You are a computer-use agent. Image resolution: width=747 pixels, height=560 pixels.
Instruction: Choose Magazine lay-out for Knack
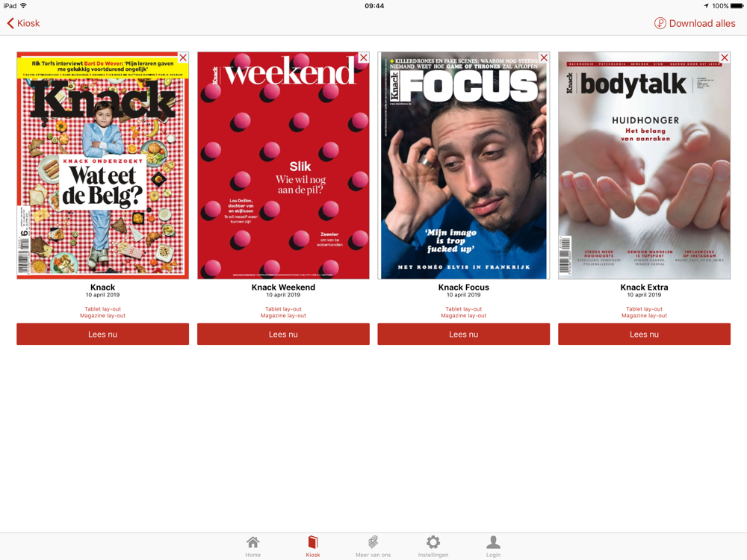(x=103, y=316)
